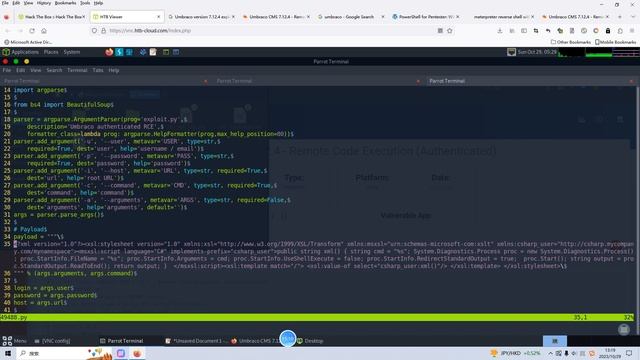This screenshot has width=640, height=360.
Task: Click the site lock padlock icon
Action: [x=103, y=31]
